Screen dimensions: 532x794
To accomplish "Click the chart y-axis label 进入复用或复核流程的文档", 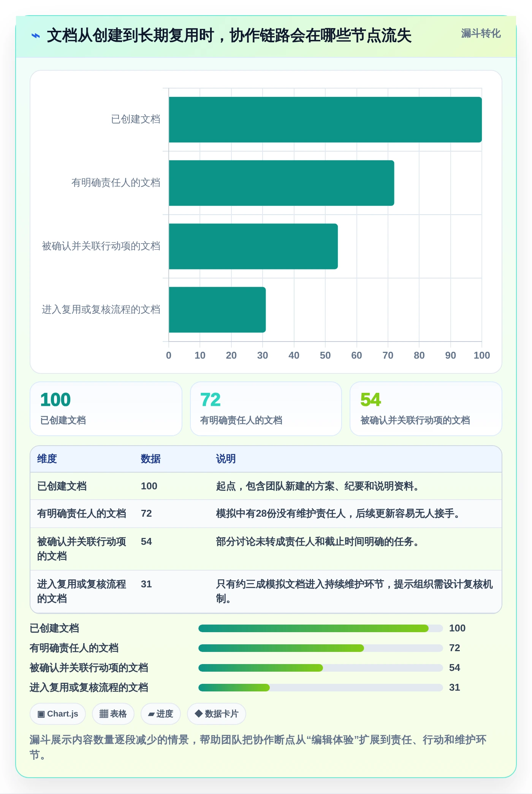I will click(x=101, y=310).
